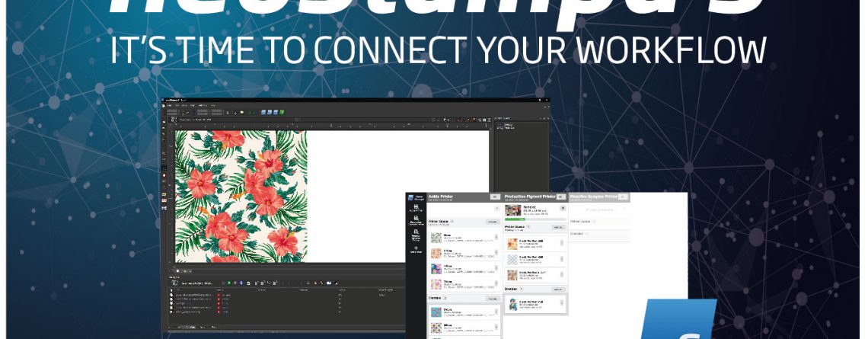Click the header button of Production Pigment Printer column
The image size is (868, 339).
point(560,197)
